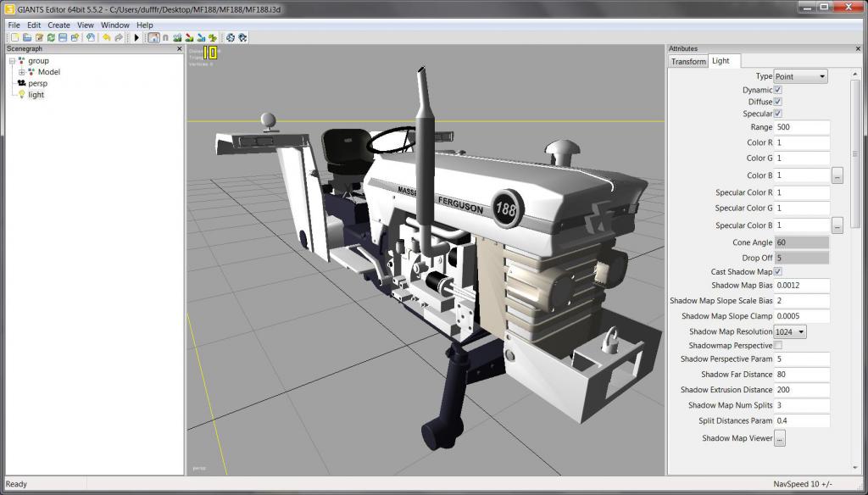Close the Attributes panel
This screenshot has width=868, height=495.
pyautogui.click(x=858, y=48)
